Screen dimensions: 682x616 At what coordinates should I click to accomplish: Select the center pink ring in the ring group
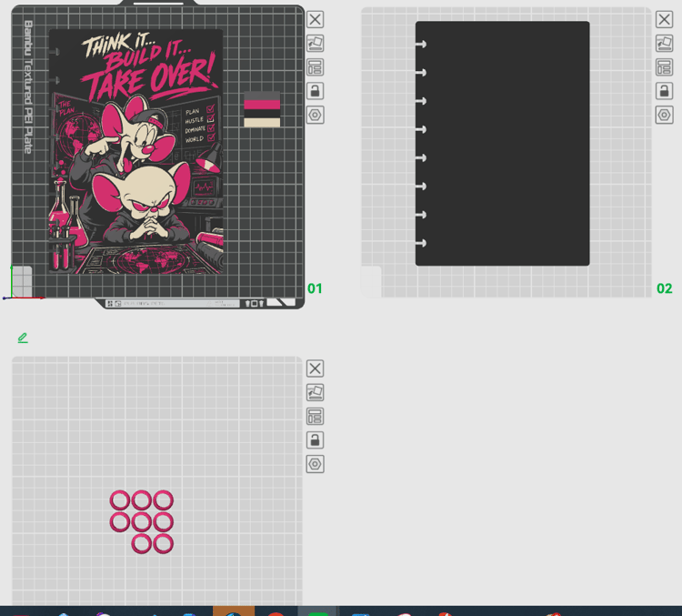(142, 522)
